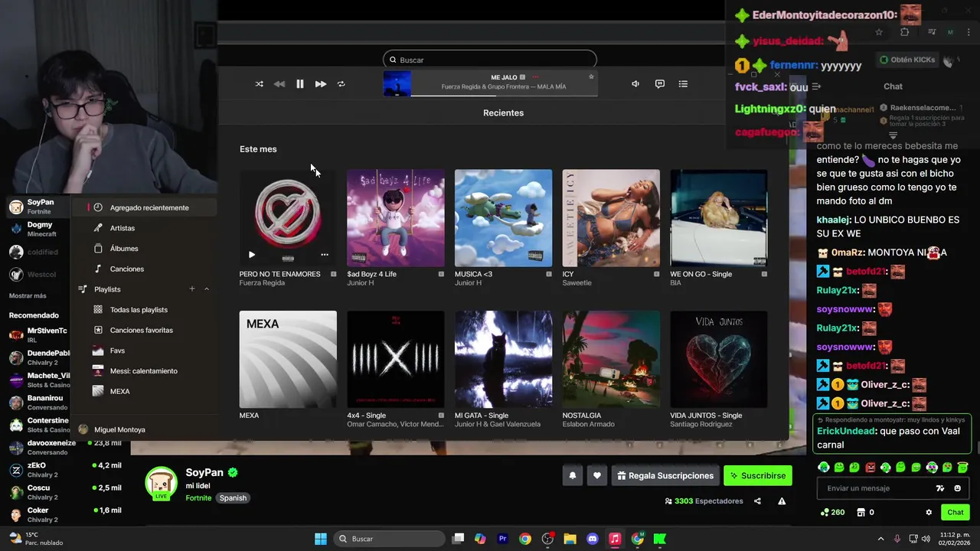Viewport: 980px width, 551px height.
Task: Open the emote picker smiley in chat
Action: [957, 488]
